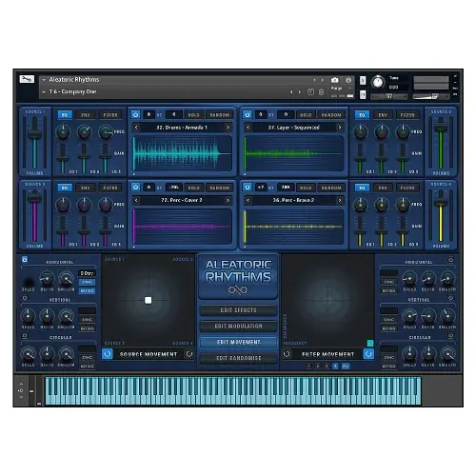Select next sample after Drums - Armada 1
476x476 pixels.
click(x=228, y=128)
